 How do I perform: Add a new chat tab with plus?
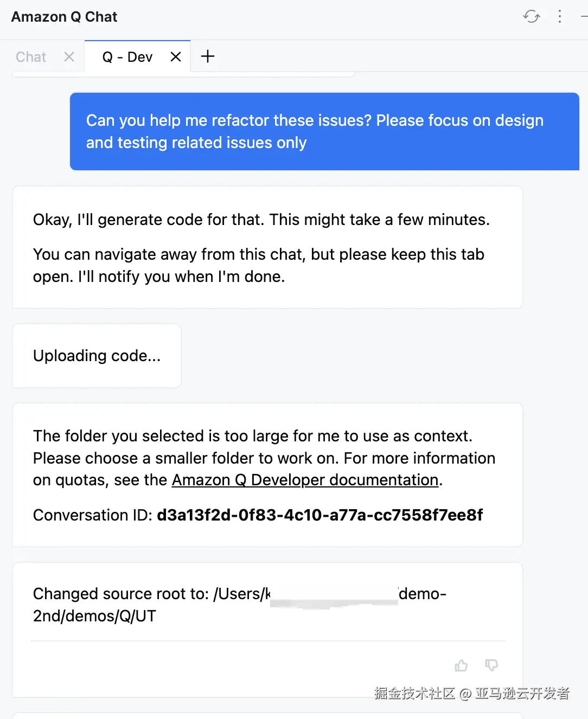[208, 56]
